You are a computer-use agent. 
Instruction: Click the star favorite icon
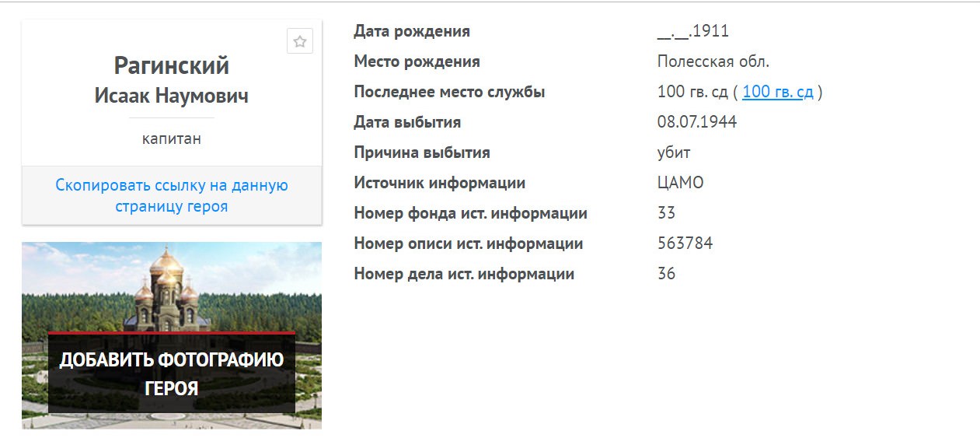point(299,41)
